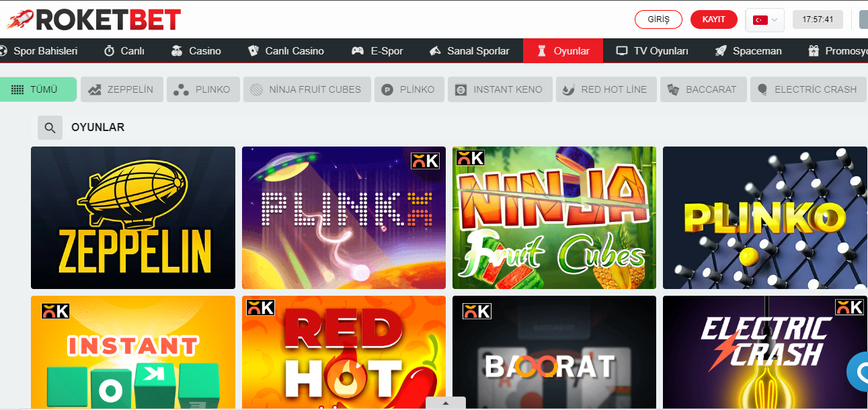The width and height of the screenshot is (868, 410).
Task: Open the game search magnifier icon
Action: coord(50,128)
